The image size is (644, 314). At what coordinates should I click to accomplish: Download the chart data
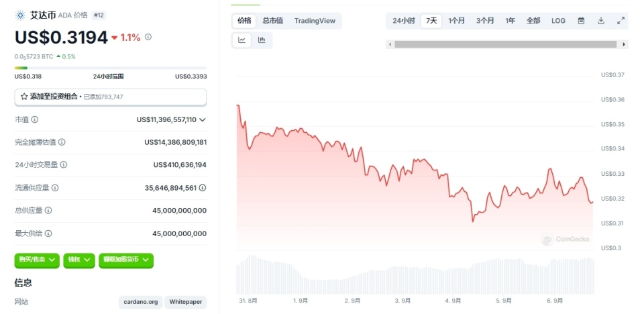pos(601,21)
